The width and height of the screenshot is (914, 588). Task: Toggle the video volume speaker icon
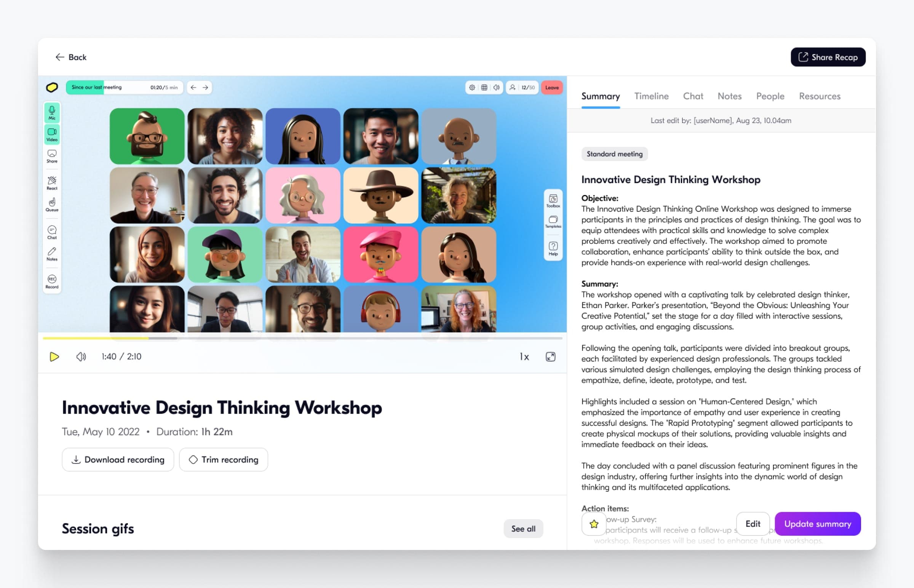(x=81, y=356)
